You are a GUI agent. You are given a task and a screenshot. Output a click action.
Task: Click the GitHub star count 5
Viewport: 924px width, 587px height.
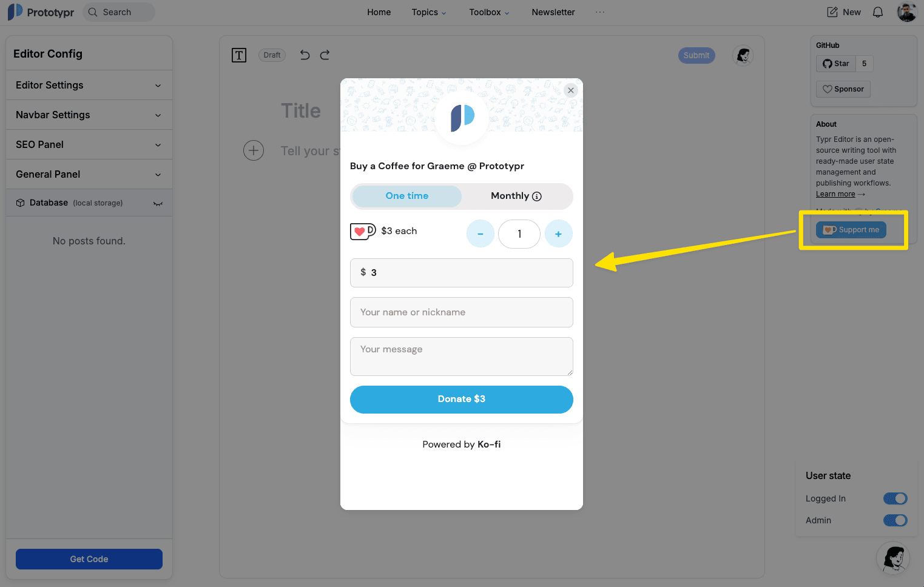pyautogui.click(x=865, y=64)
